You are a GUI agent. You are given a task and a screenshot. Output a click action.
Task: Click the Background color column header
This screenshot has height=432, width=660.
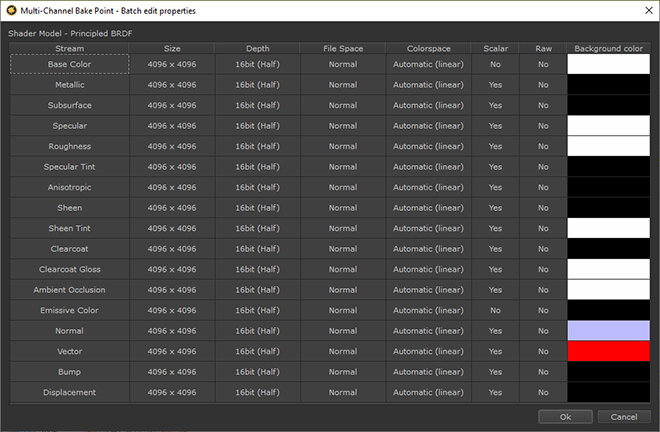click(608, 47)
